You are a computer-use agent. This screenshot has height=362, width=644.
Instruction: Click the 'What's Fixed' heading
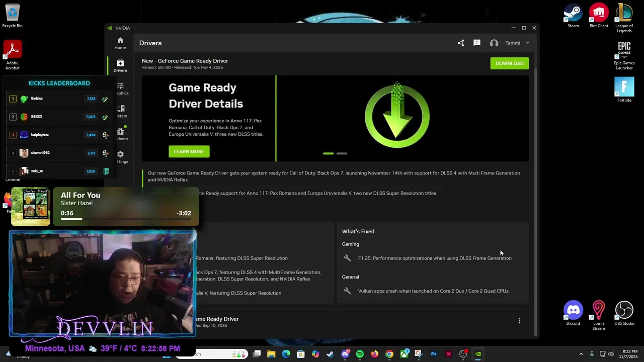pyautogui.click(x=358, y=231)
